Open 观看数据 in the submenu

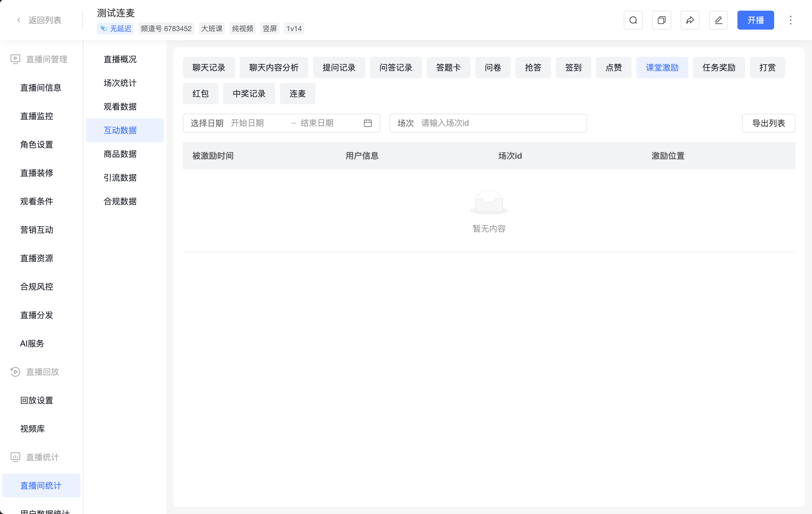click(125, 107)
